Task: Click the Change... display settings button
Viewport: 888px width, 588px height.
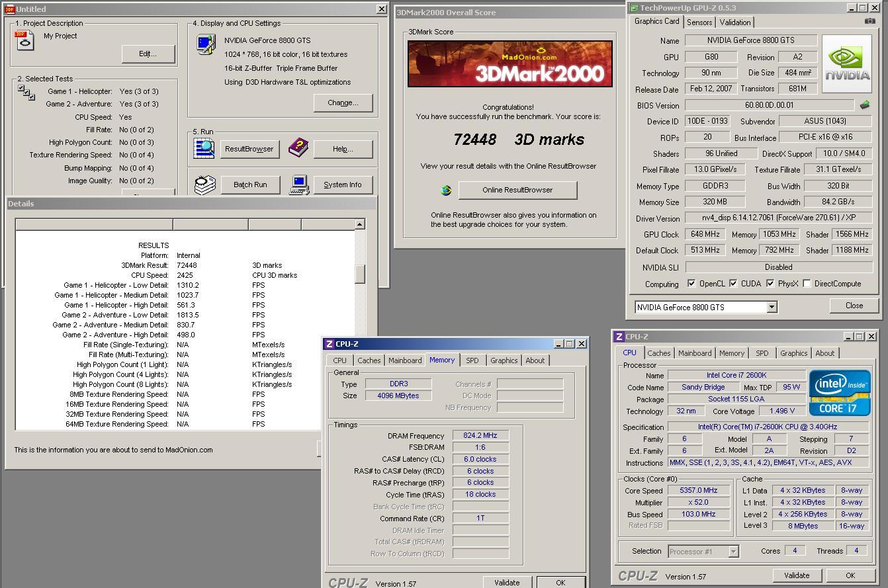Action: pyautogui.click(x=343, y=103)
